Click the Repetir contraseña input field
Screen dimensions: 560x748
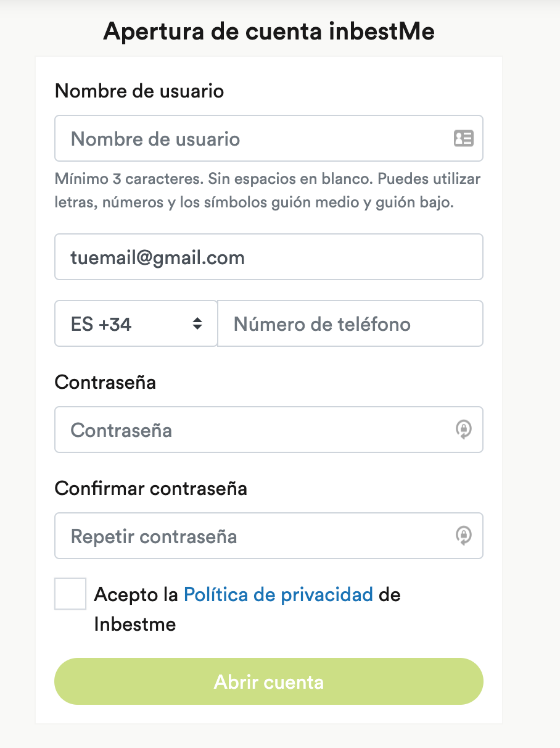pos(269,536)
